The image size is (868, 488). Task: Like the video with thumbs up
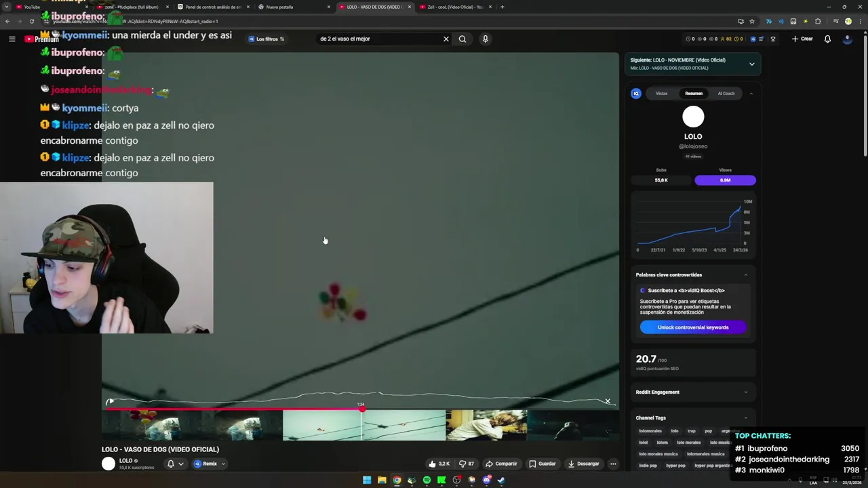coord(439,464)
